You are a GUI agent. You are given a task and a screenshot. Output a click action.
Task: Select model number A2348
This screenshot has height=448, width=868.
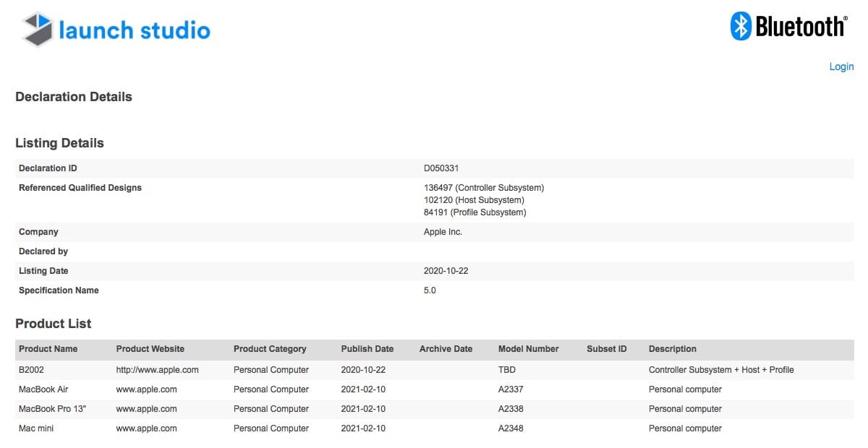click(x=511, y=428)
